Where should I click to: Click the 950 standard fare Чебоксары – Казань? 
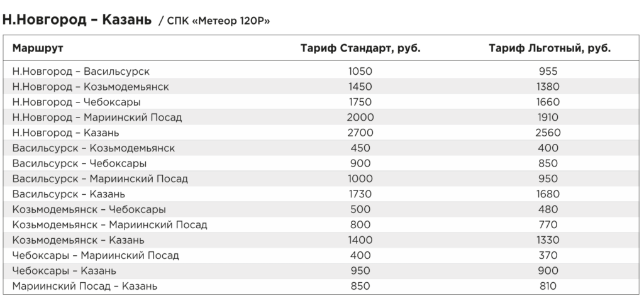(x=360, y=270)
